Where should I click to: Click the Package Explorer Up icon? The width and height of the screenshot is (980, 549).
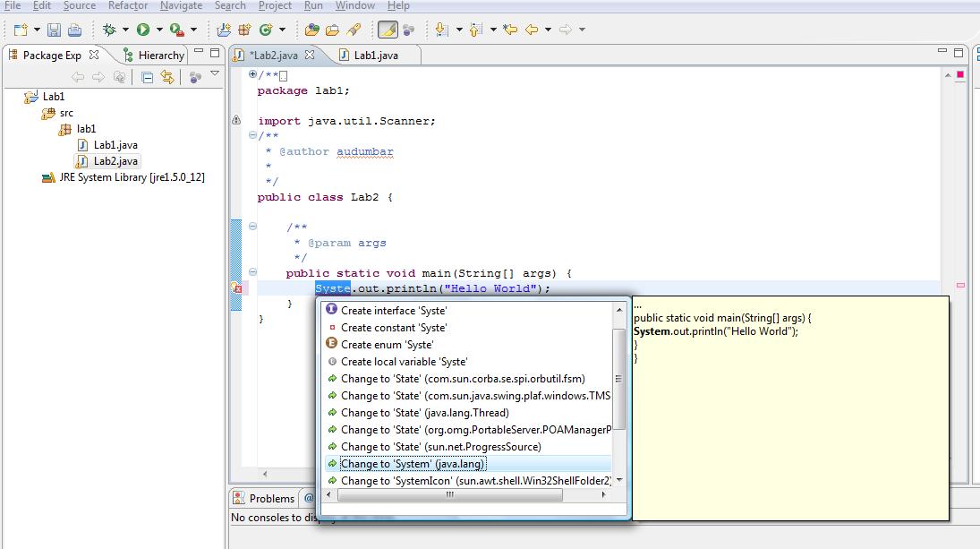119,77
